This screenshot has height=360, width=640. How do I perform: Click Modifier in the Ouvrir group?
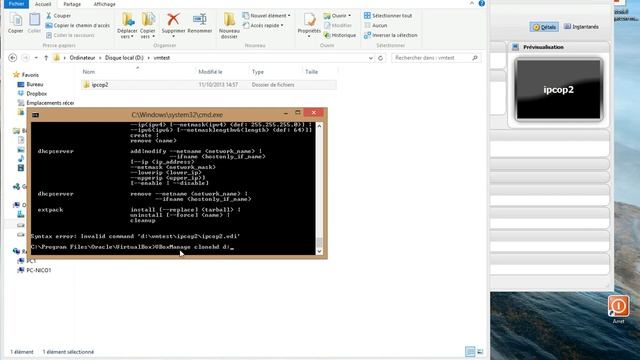[338, 25]
